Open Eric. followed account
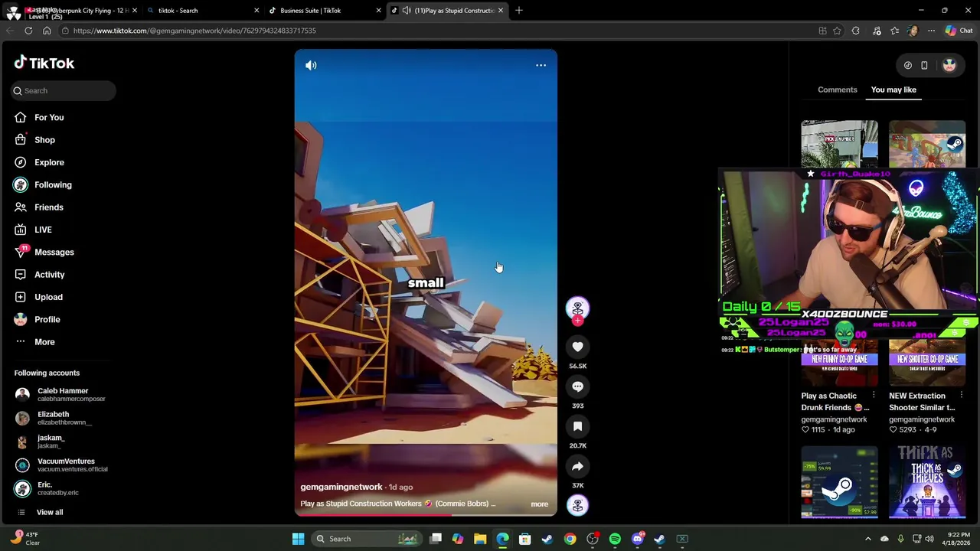The width and height of the screenshot is (980, 551). click(x=46, y=488)
